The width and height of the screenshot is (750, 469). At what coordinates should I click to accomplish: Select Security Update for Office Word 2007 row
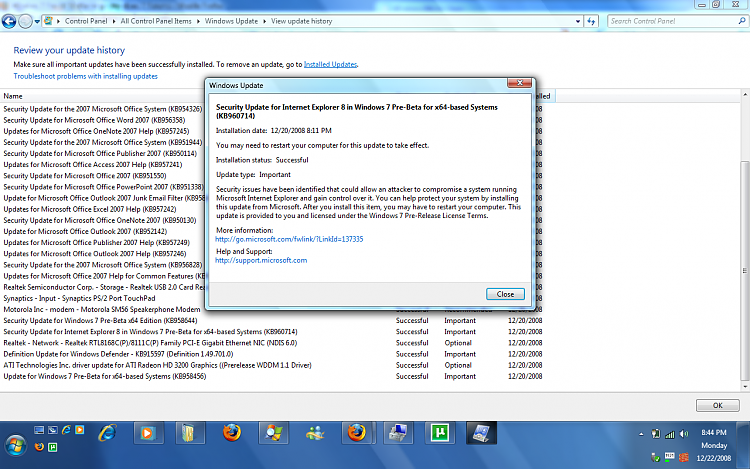94,120
